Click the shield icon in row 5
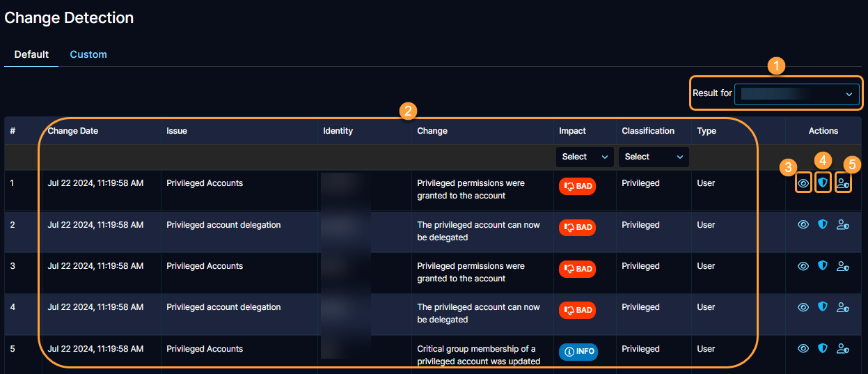Screen dimensions: 868x374 [x=823, y=348]
